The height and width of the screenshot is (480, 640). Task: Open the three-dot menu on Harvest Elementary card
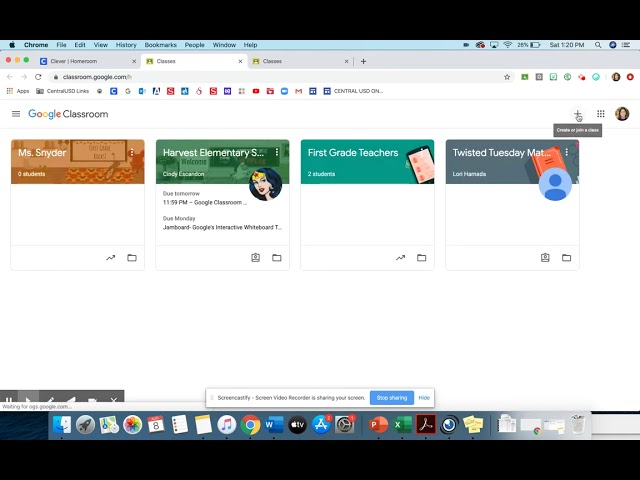point(277,153)
